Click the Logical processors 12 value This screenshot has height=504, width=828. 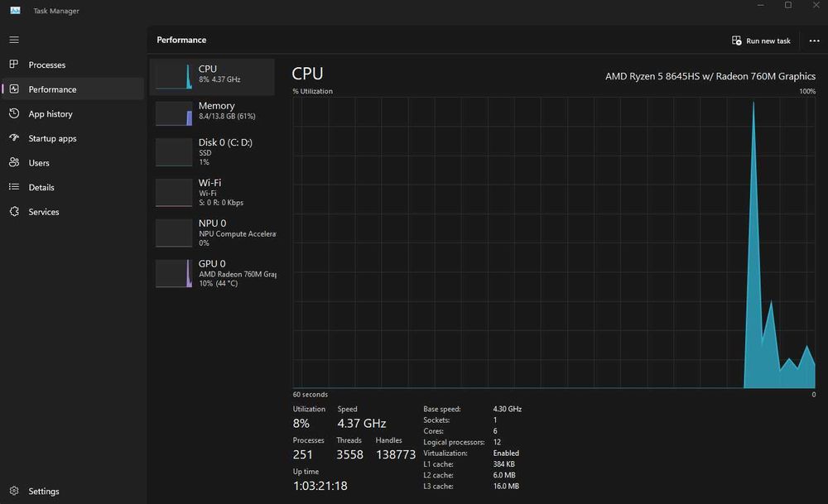pyautogui.click(x=497, y=442)
